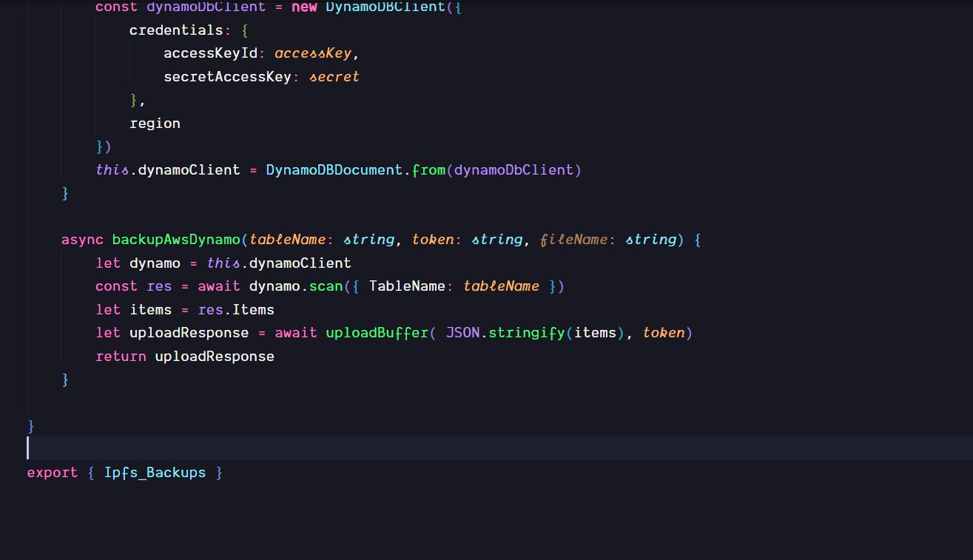Click the 'new' keyword on the top line

point(304,7)
